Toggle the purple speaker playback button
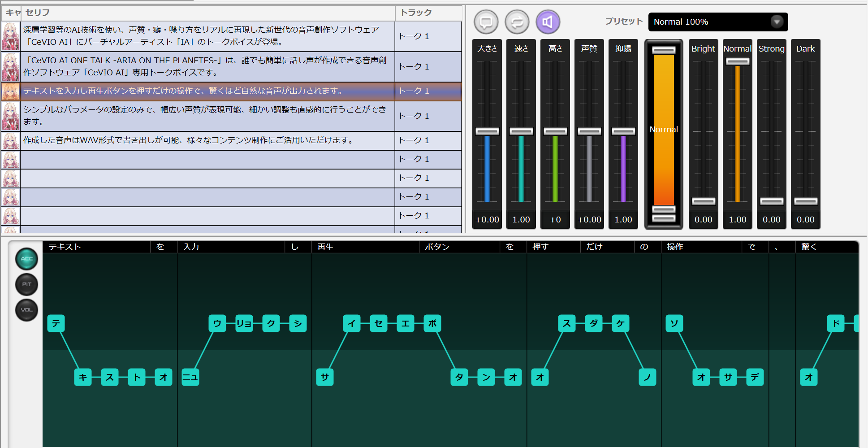 point(548,22)
